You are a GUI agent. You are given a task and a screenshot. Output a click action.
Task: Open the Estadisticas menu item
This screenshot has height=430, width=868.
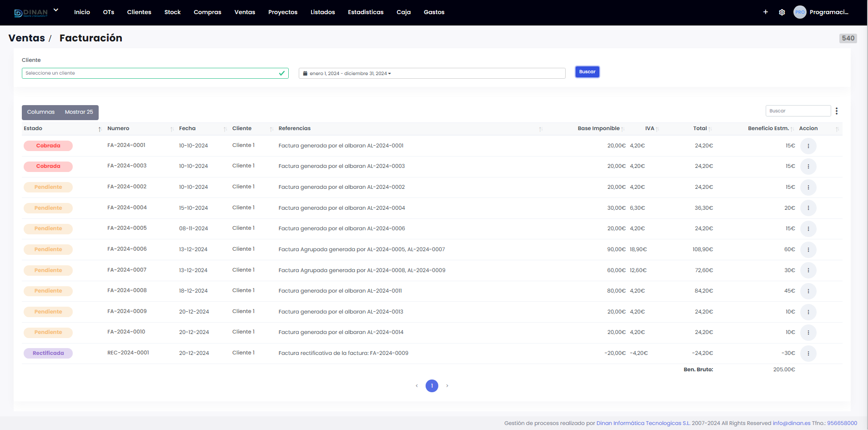[x=366, y=12]
